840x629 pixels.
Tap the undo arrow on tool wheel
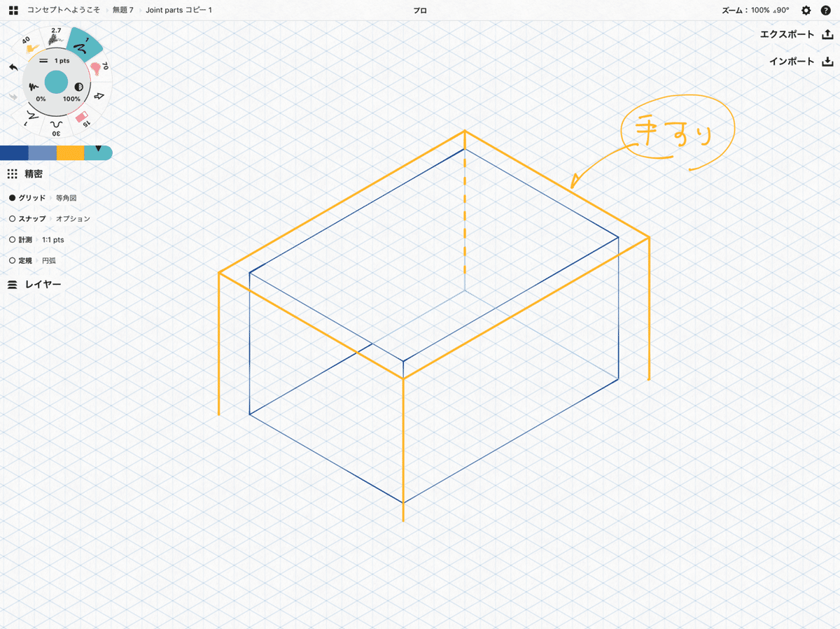pyautogui.click(x=13, y=67)
